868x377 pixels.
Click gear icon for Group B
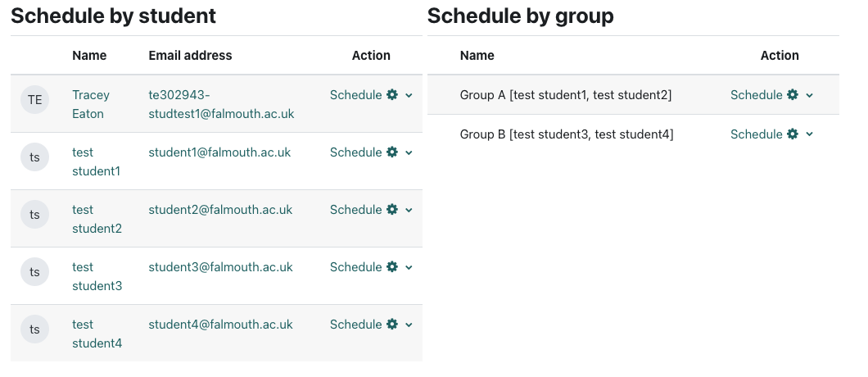pos(793,134)
